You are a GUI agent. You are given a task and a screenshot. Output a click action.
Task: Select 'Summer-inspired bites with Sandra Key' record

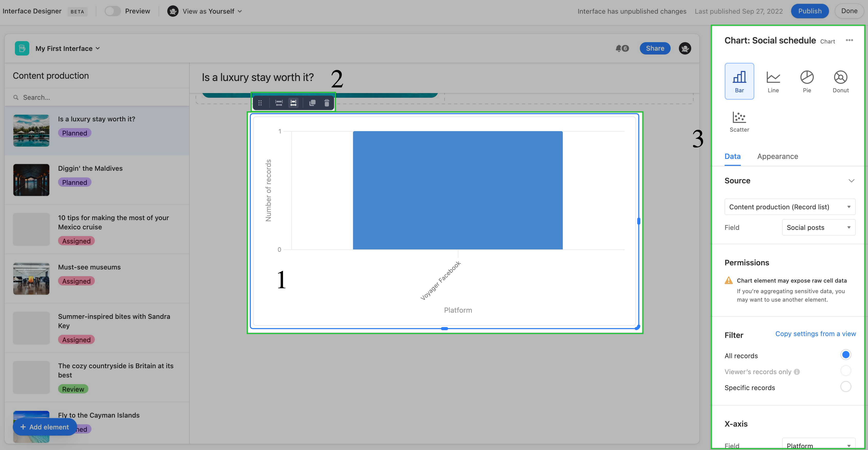point(97,328)
